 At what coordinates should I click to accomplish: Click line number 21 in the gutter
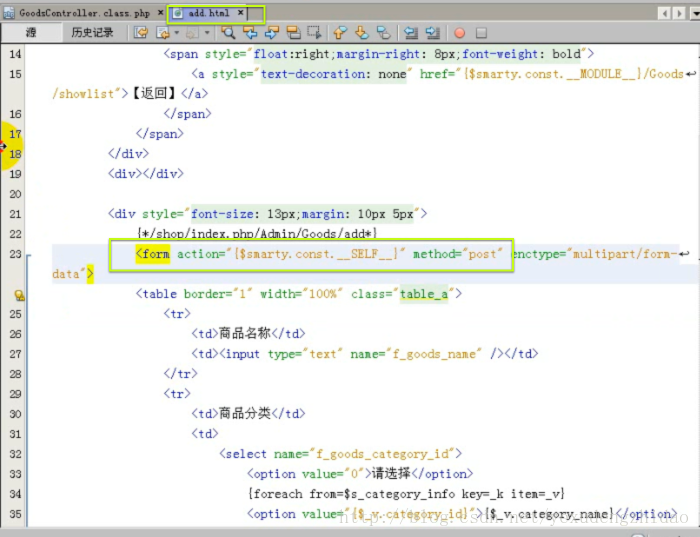tap(15, 214)
